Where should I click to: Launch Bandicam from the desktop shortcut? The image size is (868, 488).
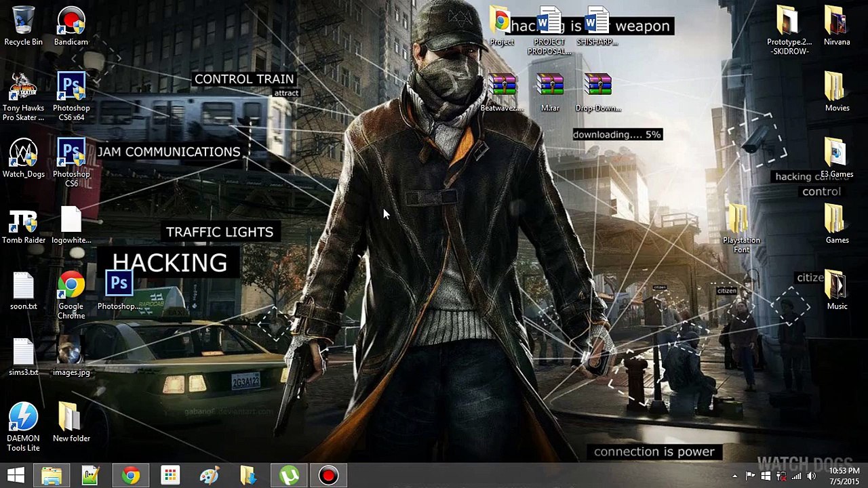pyautogui.click(x=71, y=27)
